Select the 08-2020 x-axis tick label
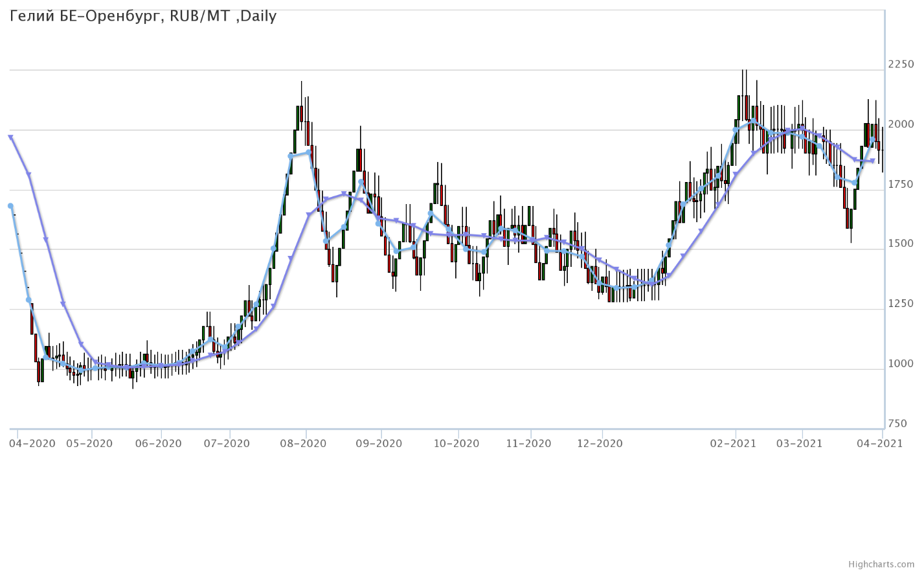The width and height of the screenshot is (924, 572). [x=304, y=444]
